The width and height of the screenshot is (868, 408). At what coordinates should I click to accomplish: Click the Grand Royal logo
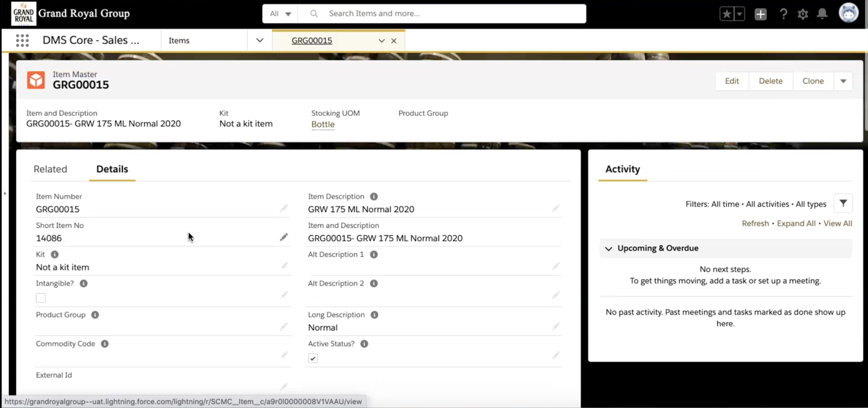coord(23,13)
